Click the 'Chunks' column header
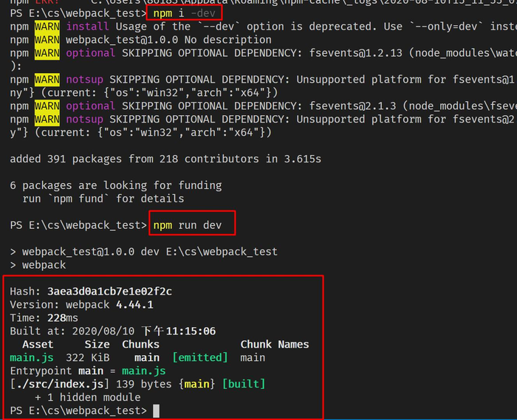 point(141,345)
